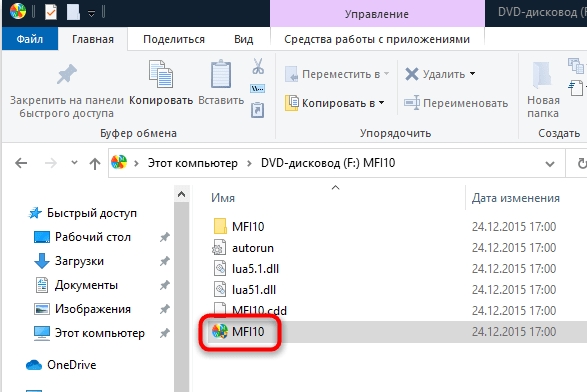
Task: Switch to the Вид ribbon tab
Action: pos(243,39)
